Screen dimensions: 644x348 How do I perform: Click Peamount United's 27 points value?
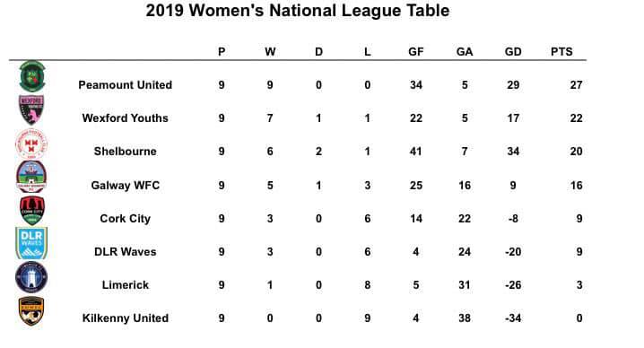(x=576, y=85)
